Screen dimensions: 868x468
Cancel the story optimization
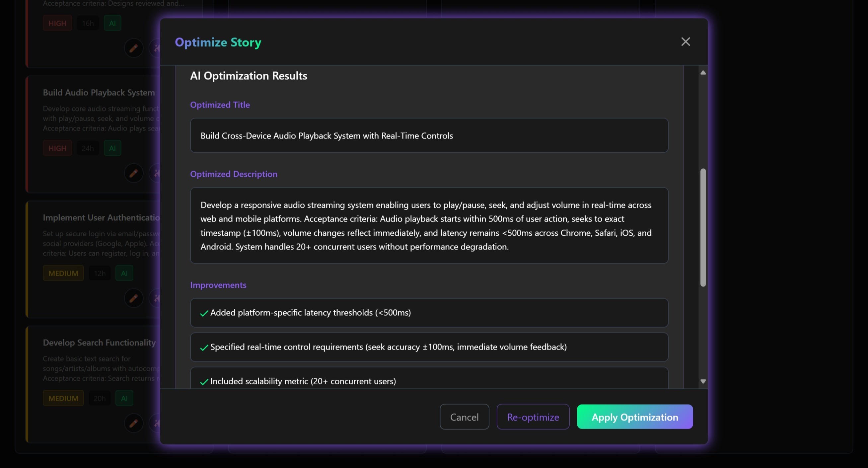(464, 417)
